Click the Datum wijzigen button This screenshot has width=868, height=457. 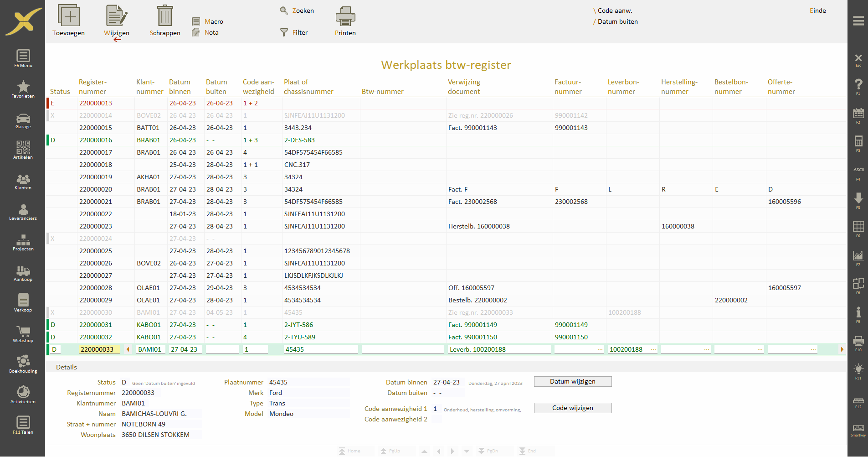(x=573, y=382)
